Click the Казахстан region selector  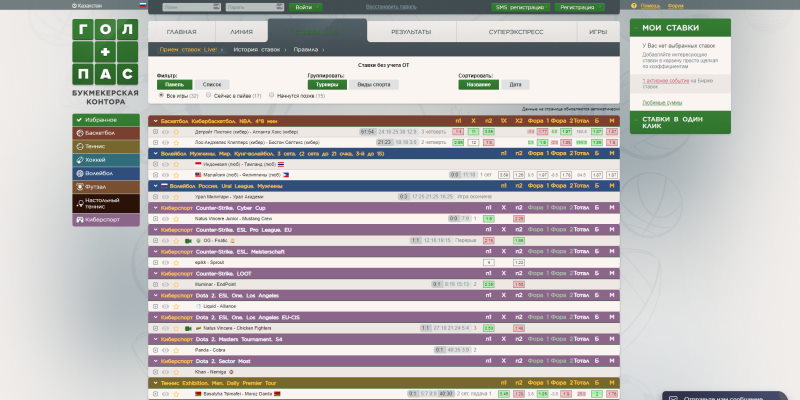(87, 6)
